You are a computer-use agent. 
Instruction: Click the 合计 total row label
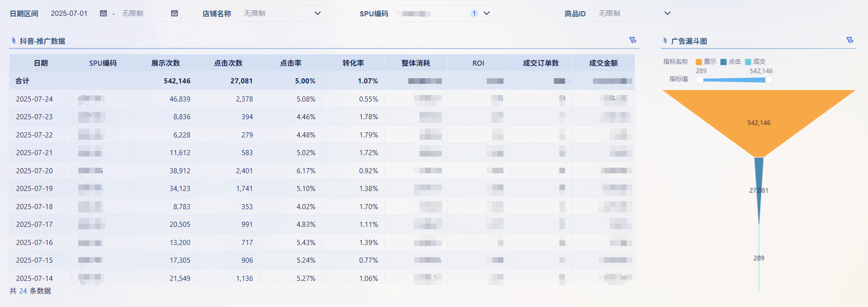coord(22,81)
